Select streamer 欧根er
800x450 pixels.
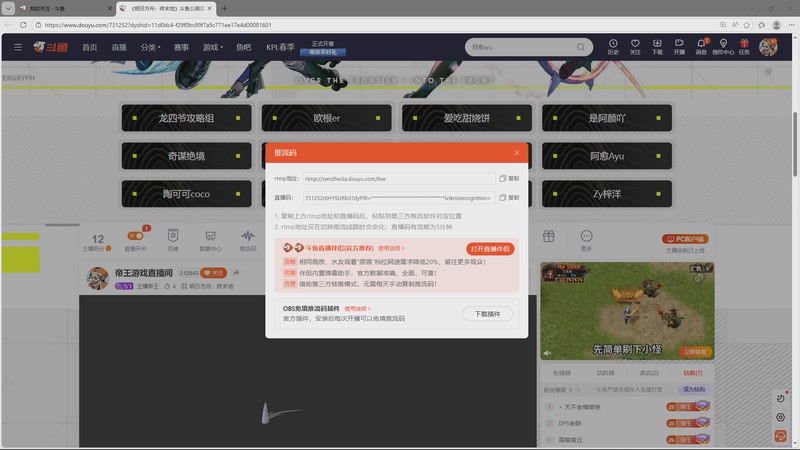pos(327,118)
